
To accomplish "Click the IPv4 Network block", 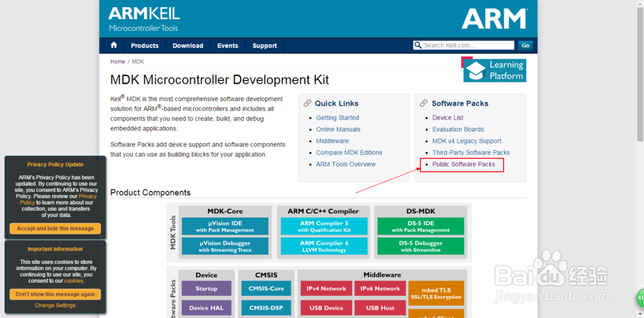I will point(326,288).
